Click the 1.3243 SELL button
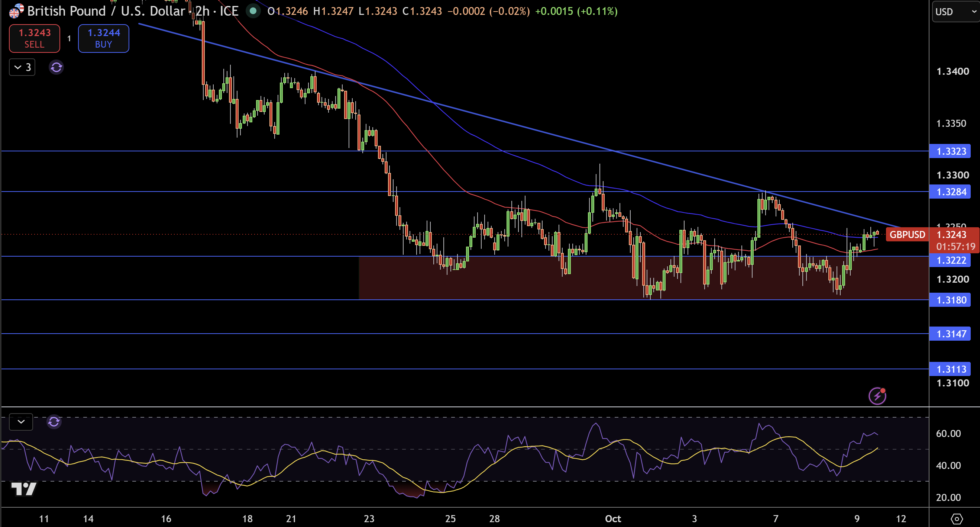The image size is (980, 527). 35,38
